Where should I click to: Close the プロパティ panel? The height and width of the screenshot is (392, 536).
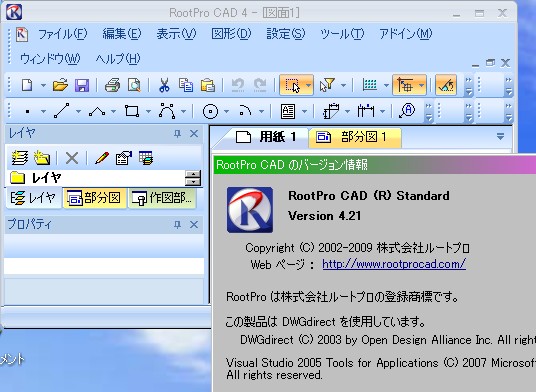pyautogui.click(x=194, y=225)
